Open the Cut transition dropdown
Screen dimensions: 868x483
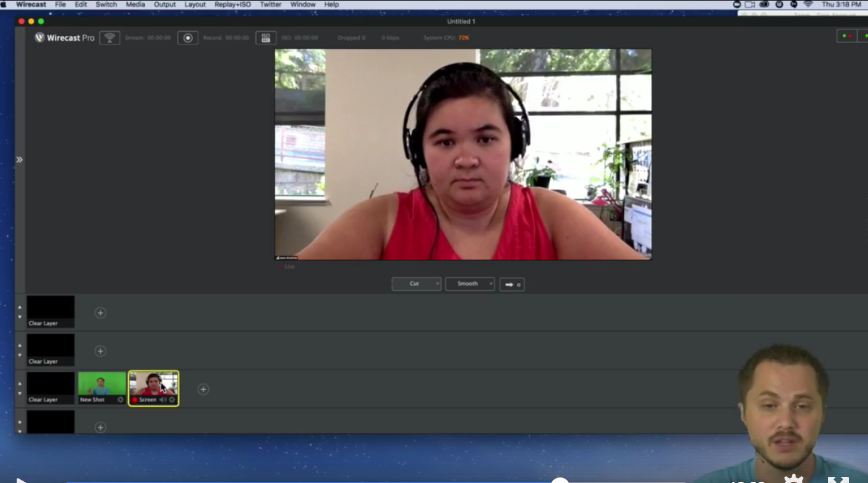click(x=416, y=284)
